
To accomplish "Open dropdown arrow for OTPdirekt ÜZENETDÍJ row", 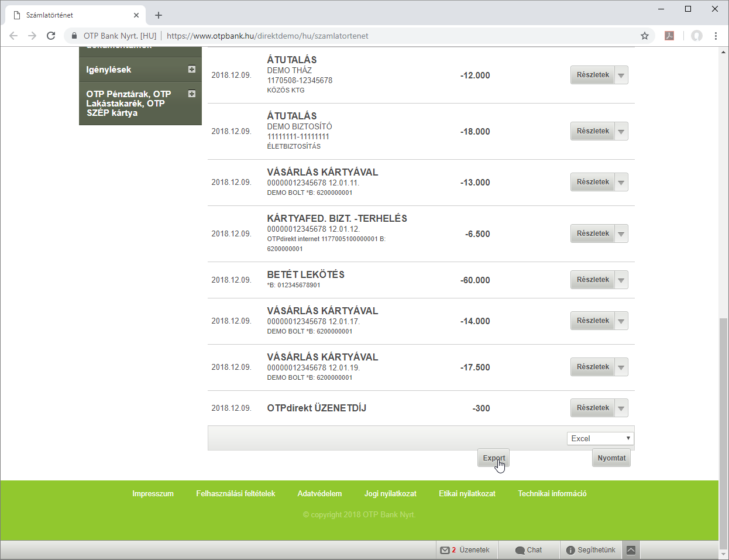I will [x=621, y=408].
